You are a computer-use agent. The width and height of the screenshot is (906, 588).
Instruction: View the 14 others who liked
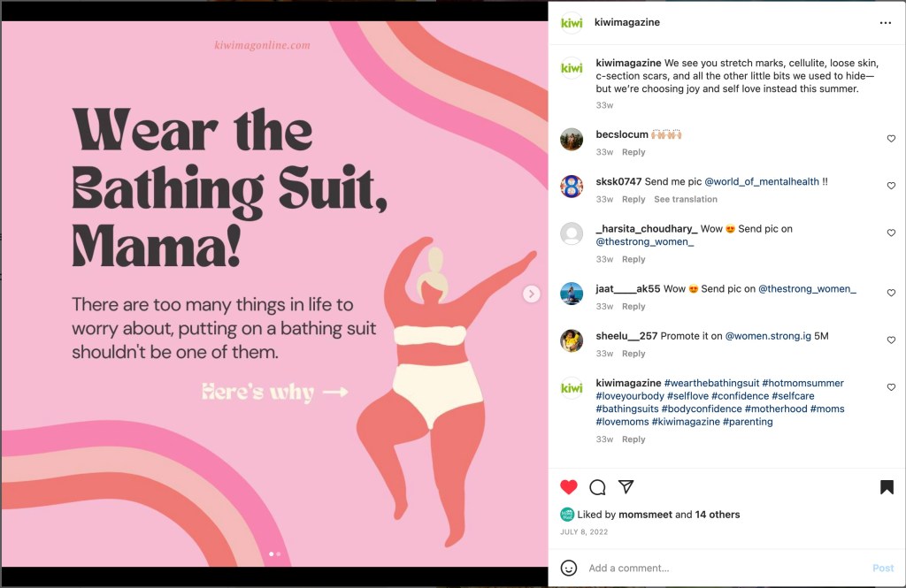click(x=717, y=515)
